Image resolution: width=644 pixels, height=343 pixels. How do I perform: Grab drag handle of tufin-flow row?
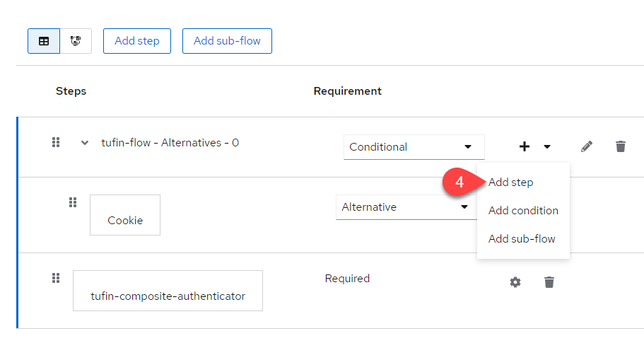pos(56,143)
